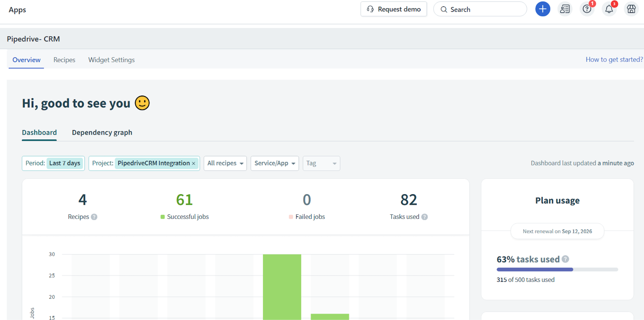Open the notifications bell icon
Image resolution: width=644 pixels, height=320 pixels.
click(609, 9)
